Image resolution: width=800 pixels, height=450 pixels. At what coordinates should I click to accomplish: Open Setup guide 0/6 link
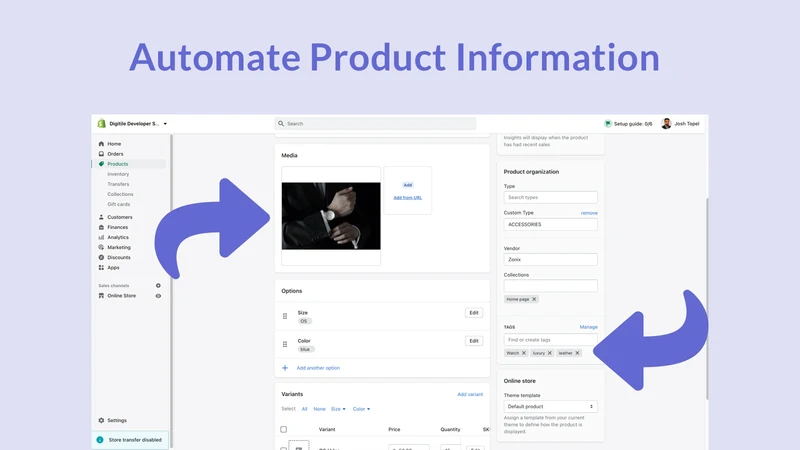[x=633, y=123]
